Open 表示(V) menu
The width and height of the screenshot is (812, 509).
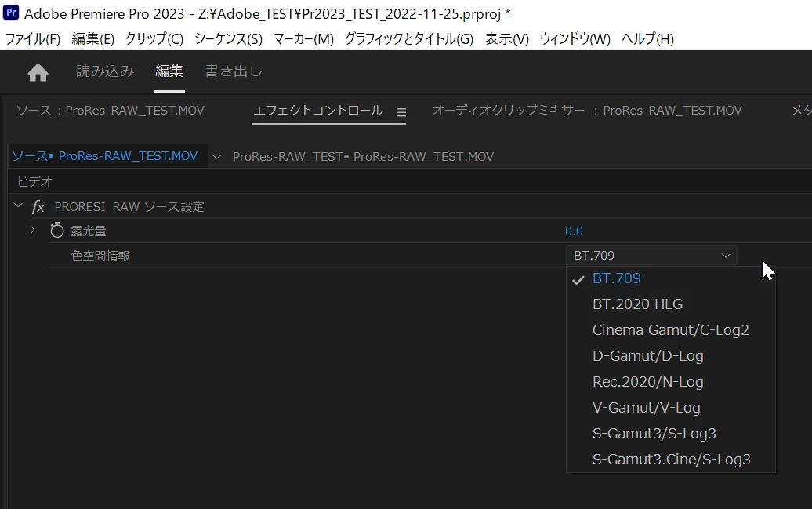coord(506,39)
